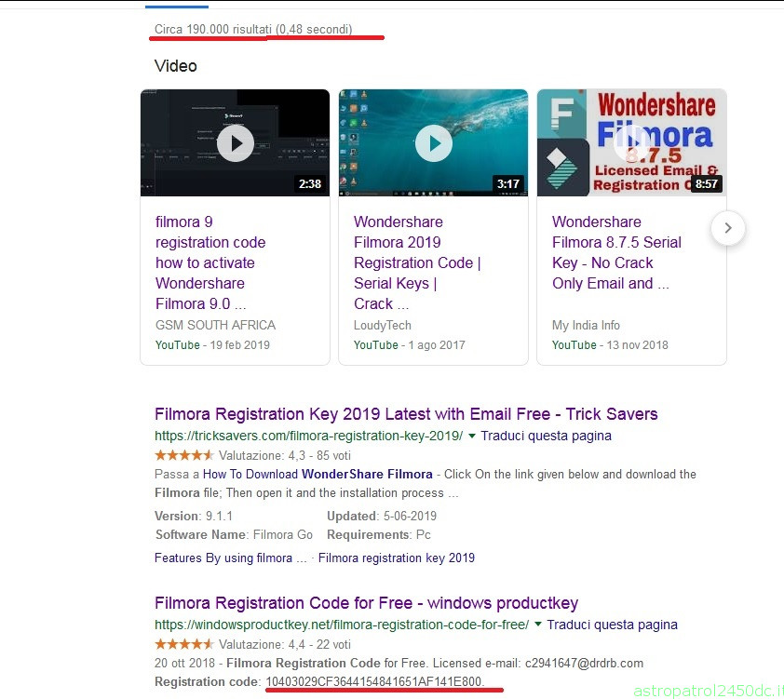This screenshot has width=784, height=699.
Task: Open 'filmora 9 registration code how to activate' link
Action: [210, 262]
